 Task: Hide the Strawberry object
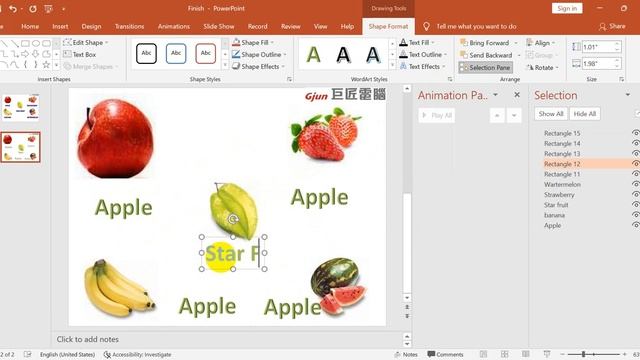pyautogui.click(x=636, y=194)
